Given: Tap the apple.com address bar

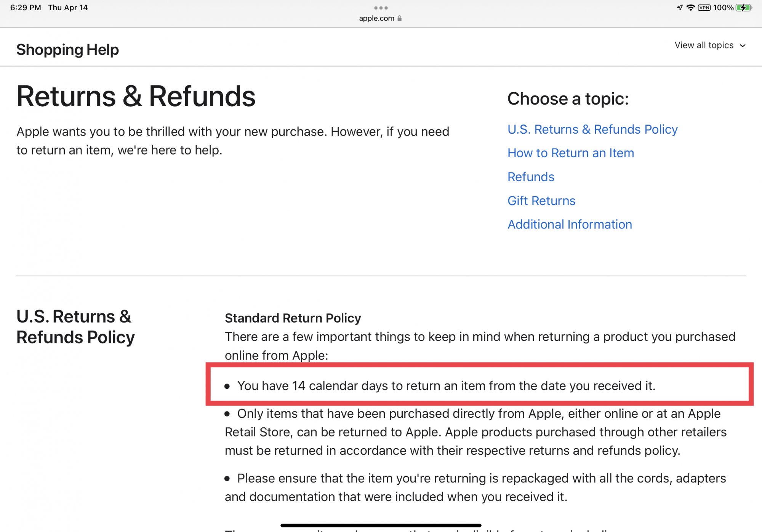Looking at the screenshot, I should click(x=376, y=18).
